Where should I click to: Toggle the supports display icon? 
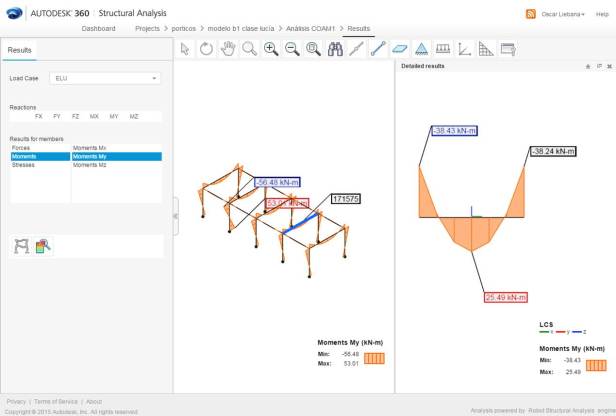pyautogui.click(x=421, y=48)
